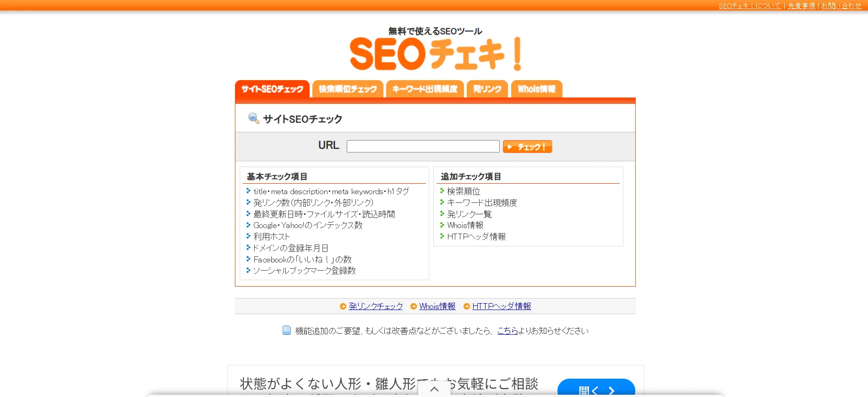Open the サイトSEOチェック tab
Viewport: 868px width, 397px height.
(272, 89)
